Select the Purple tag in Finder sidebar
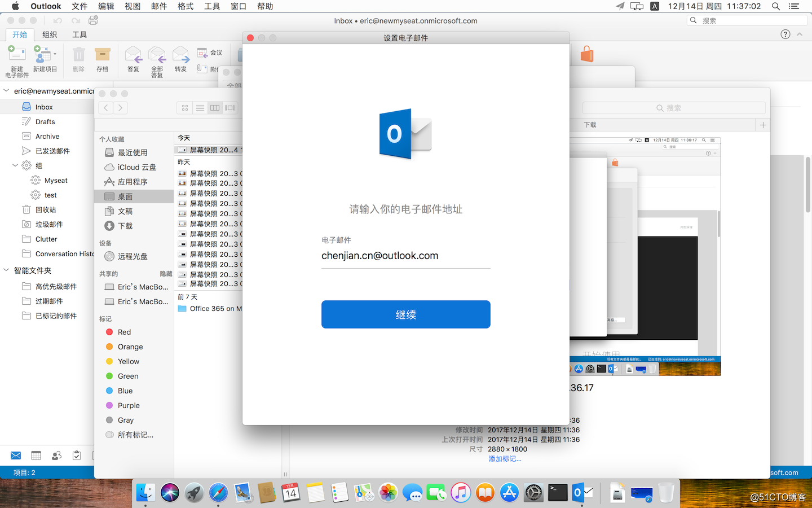The height and width of the screenshot is (508, 812). (x=129, y=405)
